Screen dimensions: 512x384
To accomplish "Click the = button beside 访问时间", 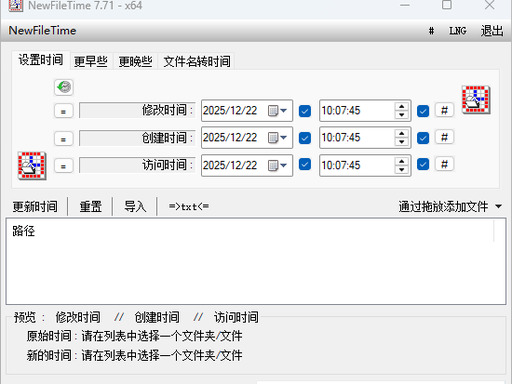I will point(63,166).
